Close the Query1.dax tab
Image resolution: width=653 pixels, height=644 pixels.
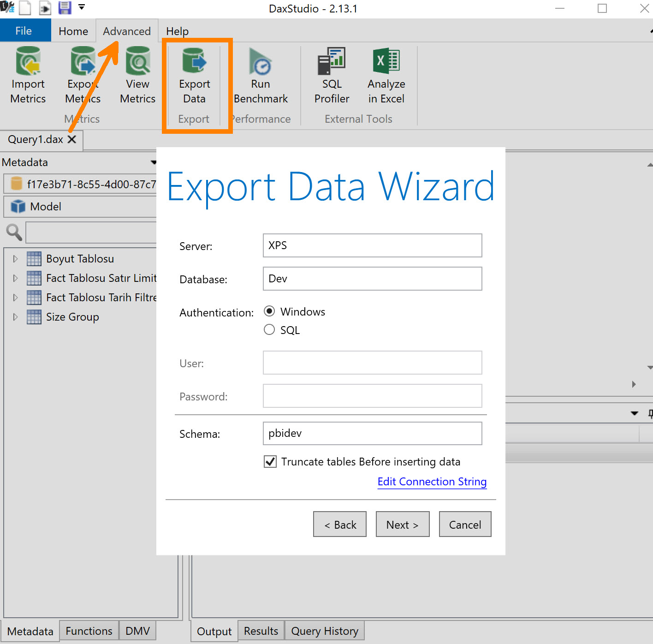(x=72, y=139)
